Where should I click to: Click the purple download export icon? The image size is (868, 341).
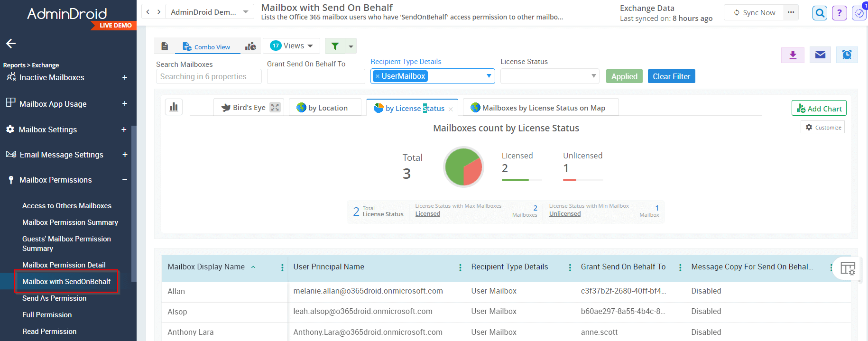click(x=793, y=55)
